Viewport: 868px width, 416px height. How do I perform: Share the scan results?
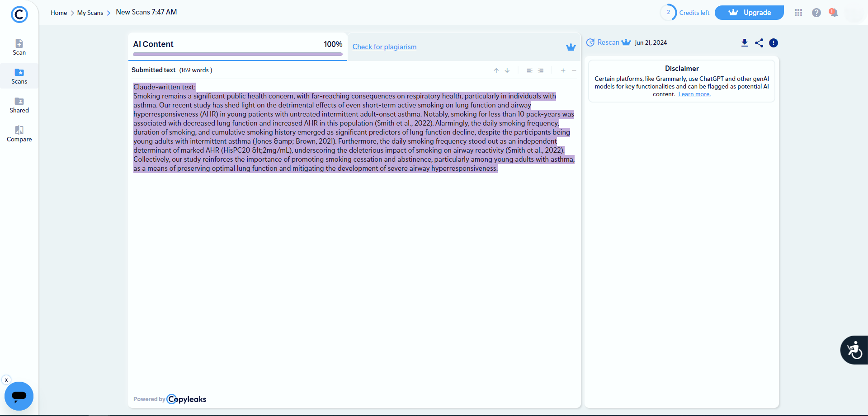point(759,43)
